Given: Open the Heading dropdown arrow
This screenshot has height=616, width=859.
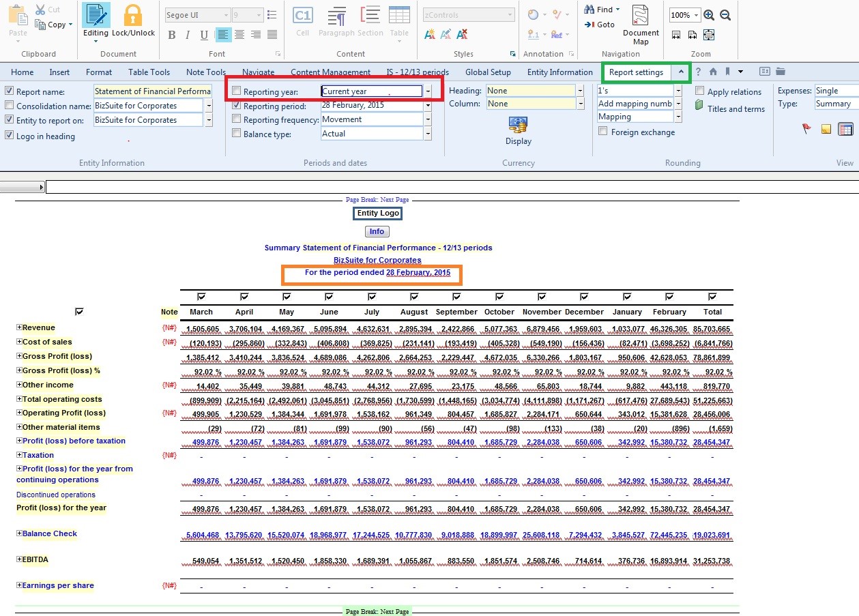Looking at the screenshot, I should click(x=580, y=91).
